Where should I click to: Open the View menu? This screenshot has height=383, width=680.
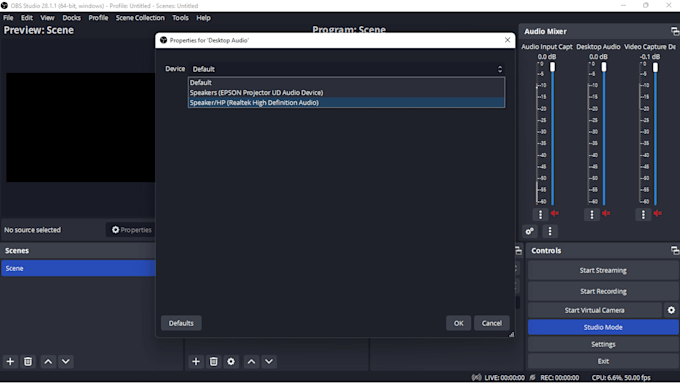[47, 18]
